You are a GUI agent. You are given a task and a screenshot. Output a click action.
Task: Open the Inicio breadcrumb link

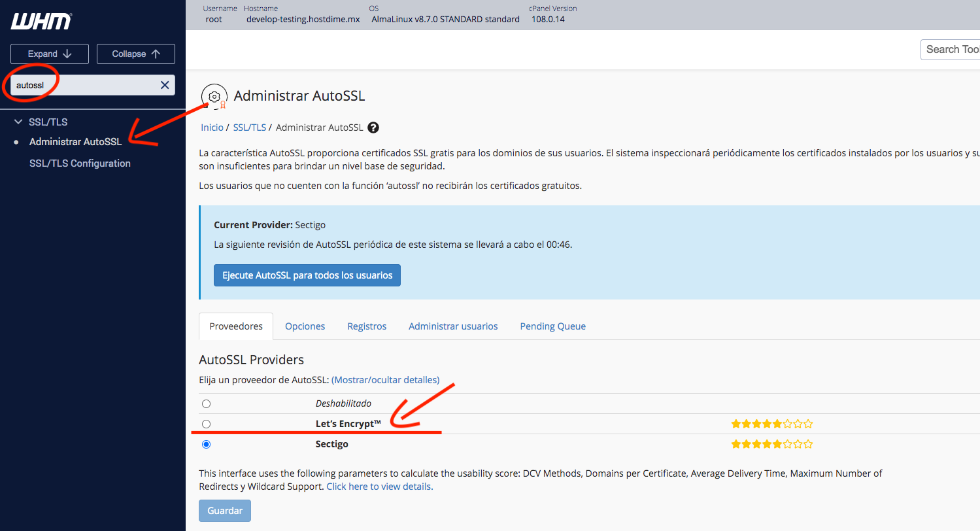click(212, 128)
